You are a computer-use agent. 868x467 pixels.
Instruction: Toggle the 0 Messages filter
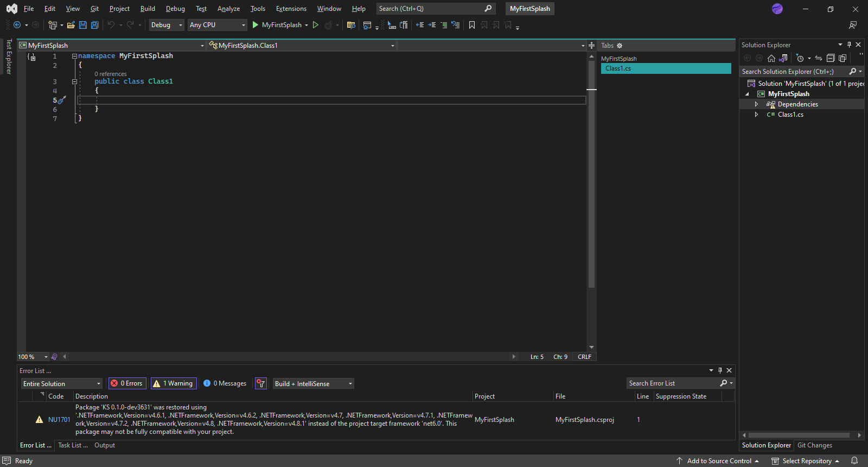pos(225,383)
